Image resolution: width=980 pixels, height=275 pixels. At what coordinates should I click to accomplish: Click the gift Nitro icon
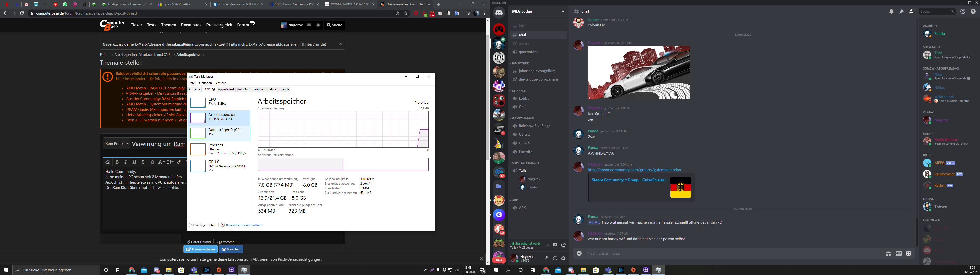coord(888,253)
